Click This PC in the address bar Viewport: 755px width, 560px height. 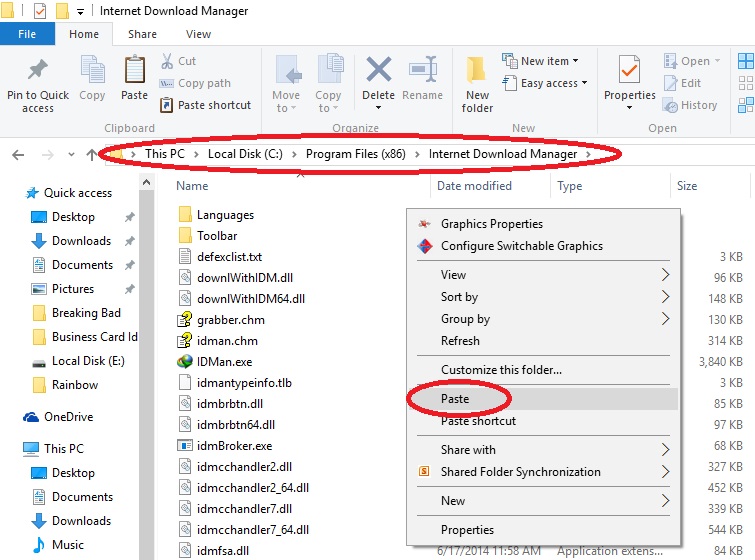tap(165, 154)
